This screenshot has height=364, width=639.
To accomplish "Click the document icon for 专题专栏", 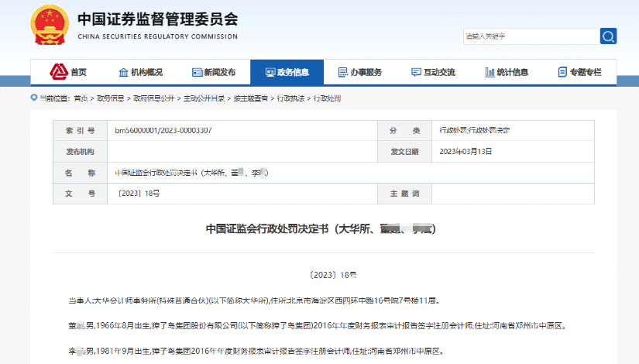I will [x=562, y=72].
